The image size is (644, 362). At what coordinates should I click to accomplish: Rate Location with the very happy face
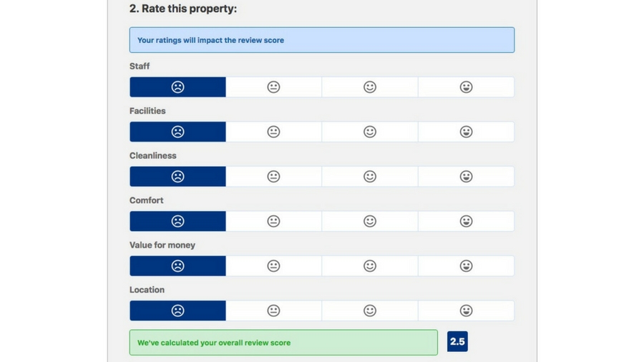point(466,310)
